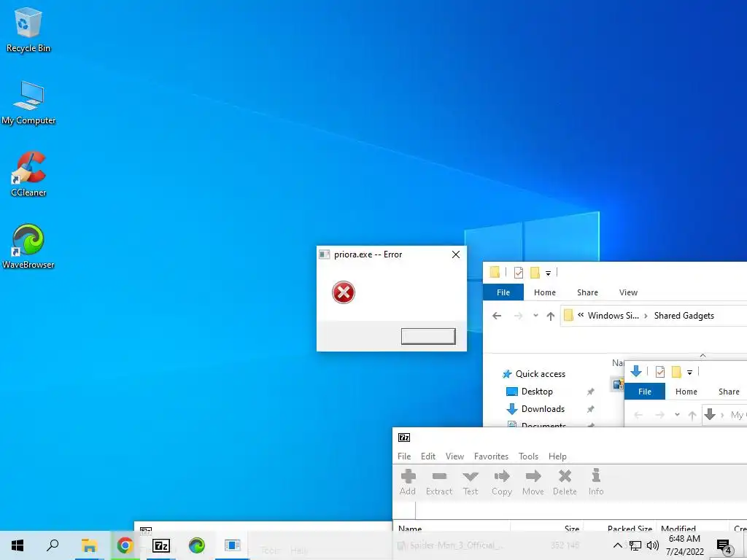Sort 7-Zip list by Modified column
The width and height of the screenshot is (747, 560).
[678, 528]
